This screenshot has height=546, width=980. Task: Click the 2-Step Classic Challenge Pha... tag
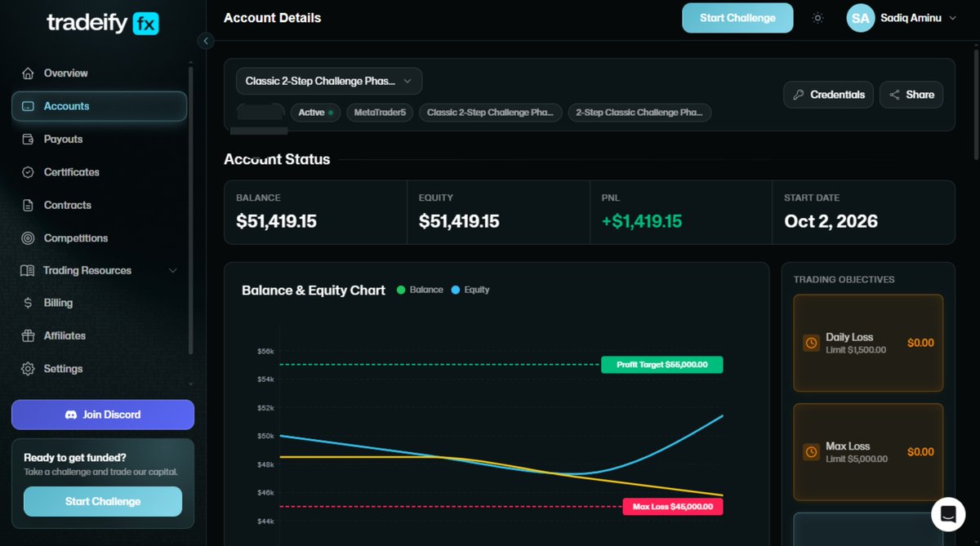(640, 113)
